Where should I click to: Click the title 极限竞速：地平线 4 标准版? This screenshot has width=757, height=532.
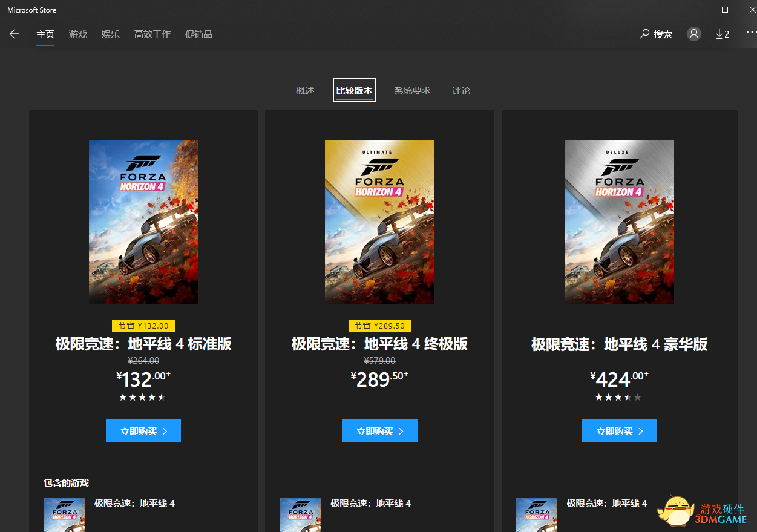click(143, 344)
